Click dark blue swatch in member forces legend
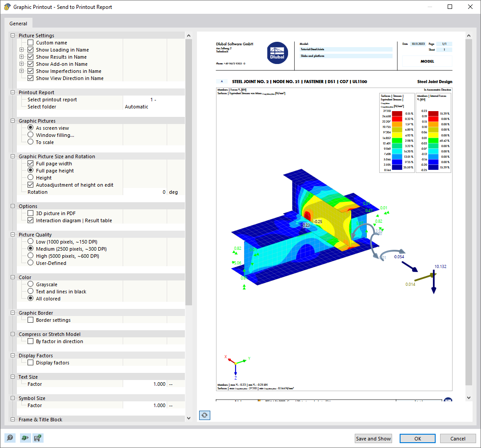Screen dimensions: 481x448 click(x=433, y=168)
